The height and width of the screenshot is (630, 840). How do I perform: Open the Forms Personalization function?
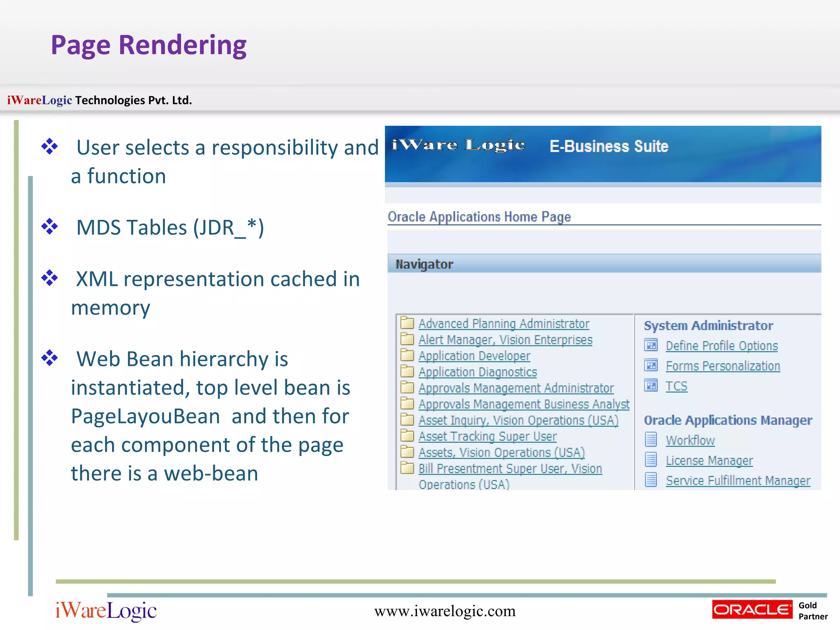click(723, 366)
